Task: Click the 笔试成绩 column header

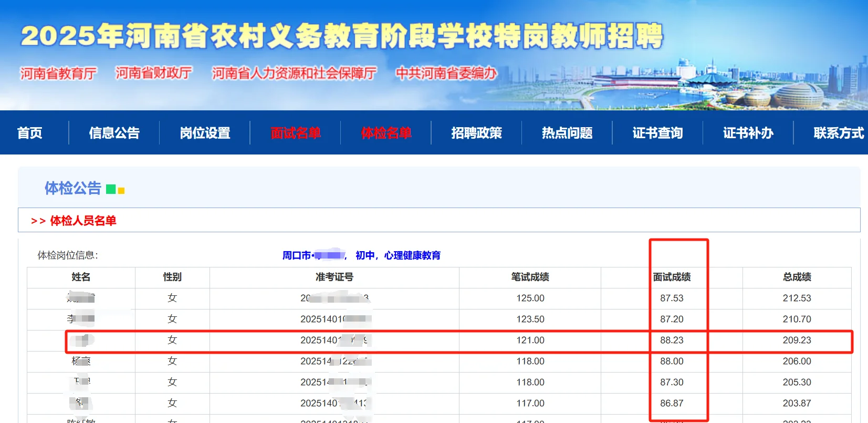Action: pos(530,277)
